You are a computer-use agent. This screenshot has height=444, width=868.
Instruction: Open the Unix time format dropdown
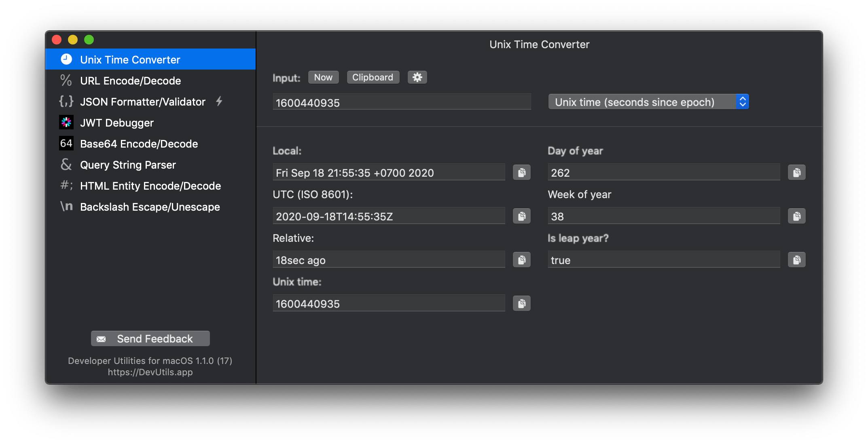pos(648,102)
